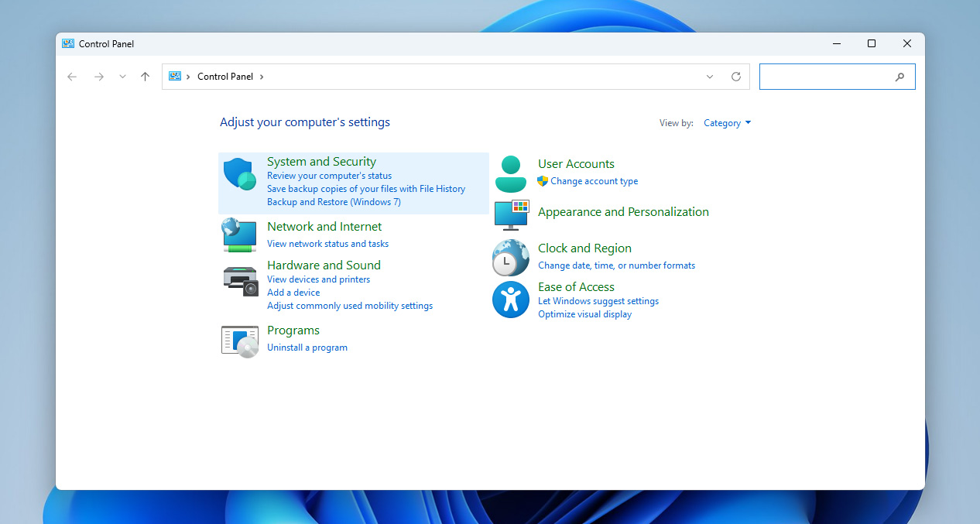Open User Accounts category heading
980x524 pixels.
coord(576,164)
